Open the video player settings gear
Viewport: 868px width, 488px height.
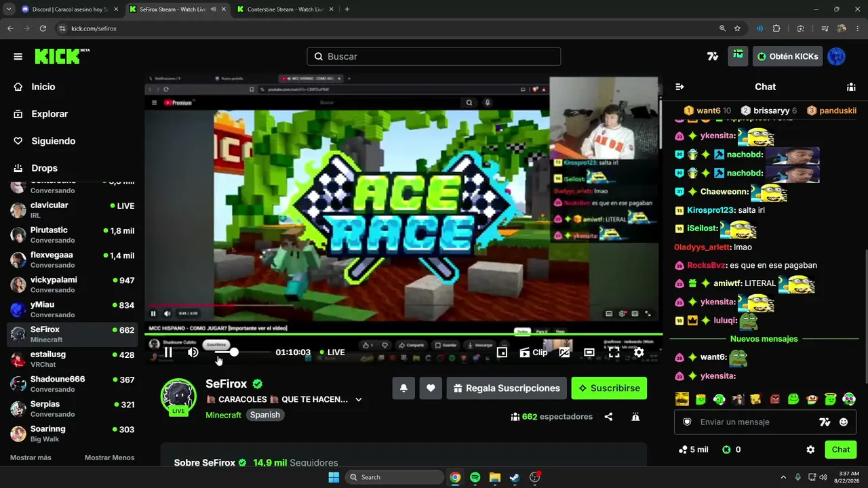[x=639, y=352]
